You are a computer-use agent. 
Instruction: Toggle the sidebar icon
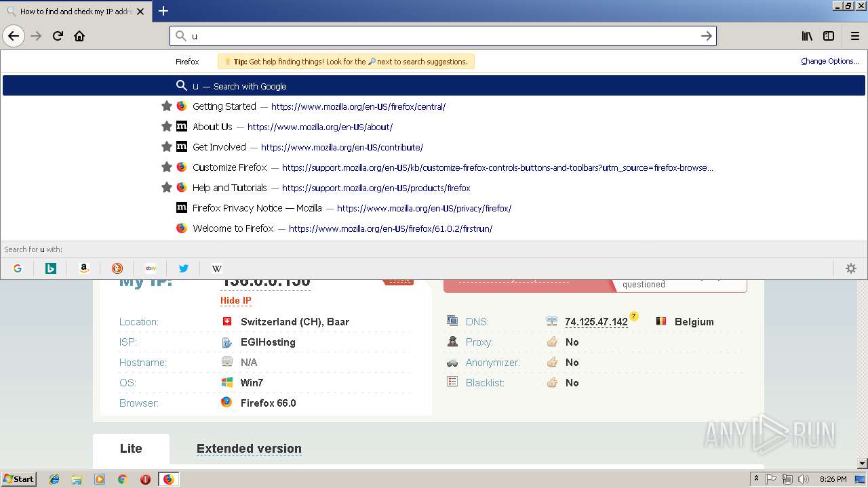(829, 36)
